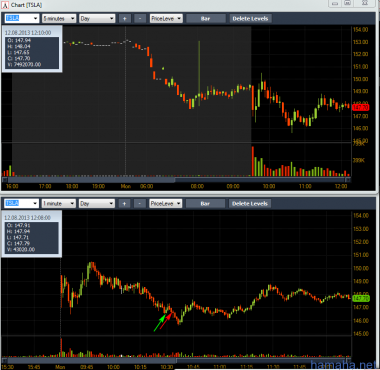Click the plus button in bottom chart toolbar
Viewport: 380px width, 370px height.
124,203
